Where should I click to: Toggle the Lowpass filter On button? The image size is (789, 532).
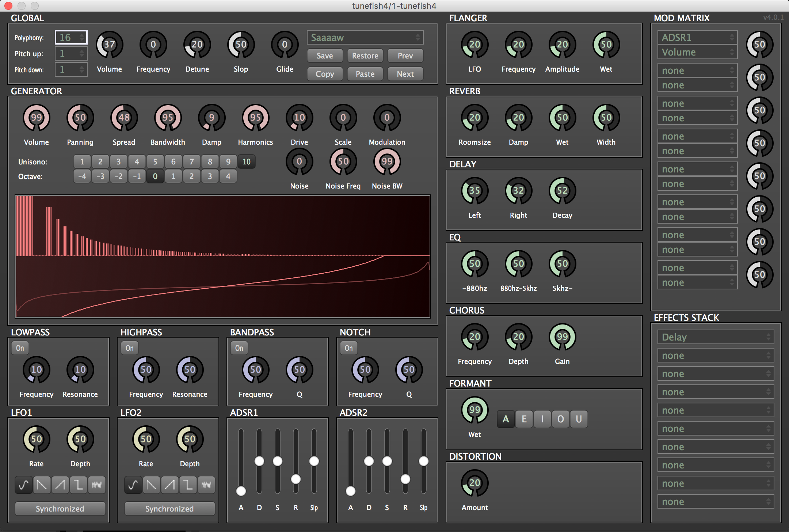click(x=20, y=348)
